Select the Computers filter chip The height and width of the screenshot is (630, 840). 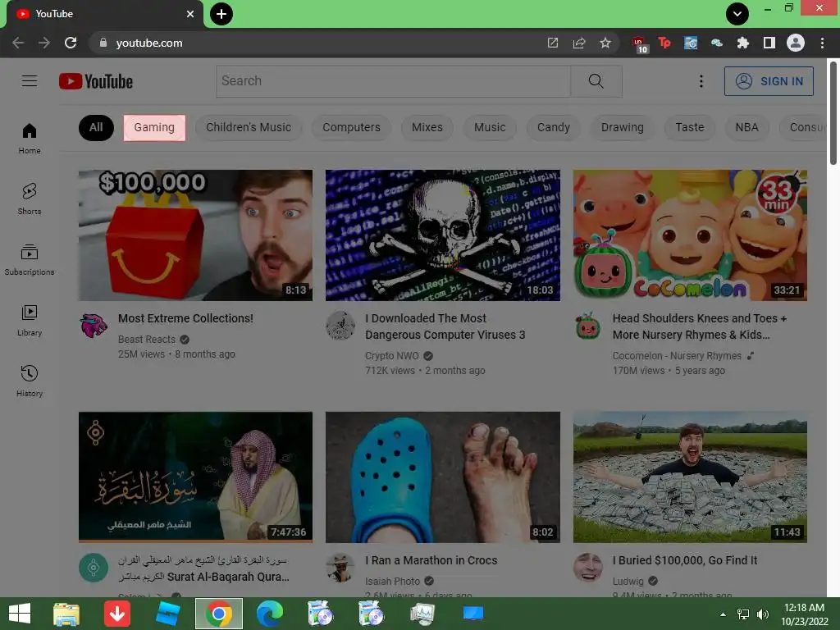[351, 127]
